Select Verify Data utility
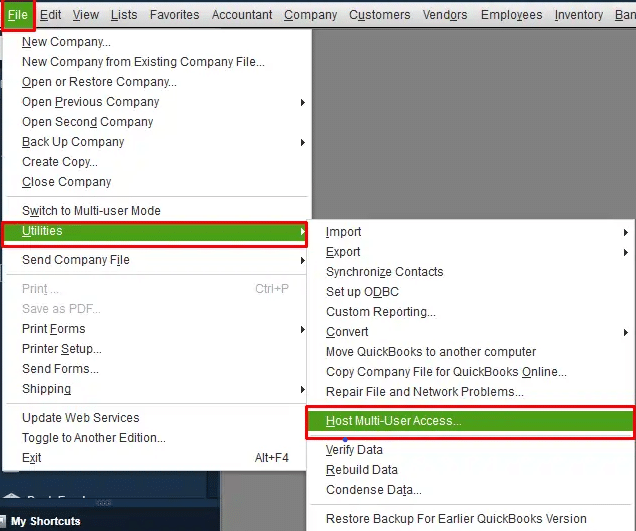Screen dimensions: 636x531 tap(471, 450)
